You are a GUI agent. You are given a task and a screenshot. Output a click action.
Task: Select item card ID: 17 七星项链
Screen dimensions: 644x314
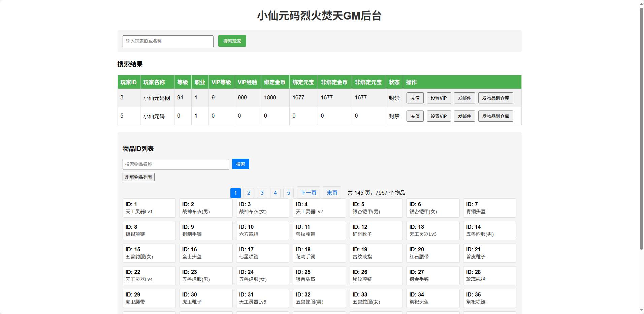click(x=263, y=253)
